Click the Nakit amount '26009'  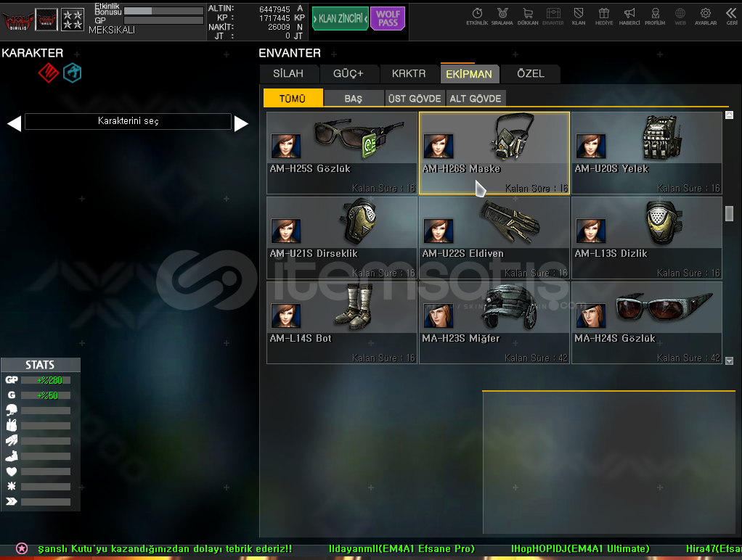(x=279, y=27)
